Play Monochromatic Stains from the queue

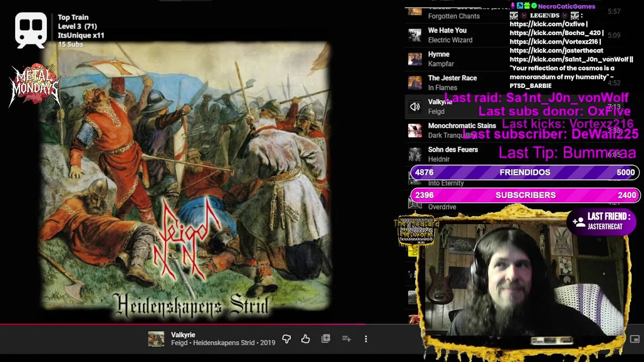462,126
